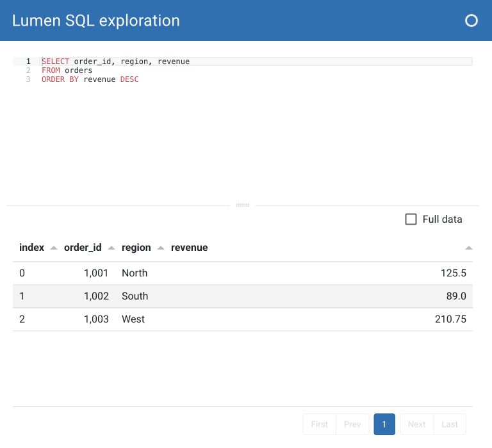Sort table by index column arrow
Viewport: 492px width, 448px height.
pos(54,248)
